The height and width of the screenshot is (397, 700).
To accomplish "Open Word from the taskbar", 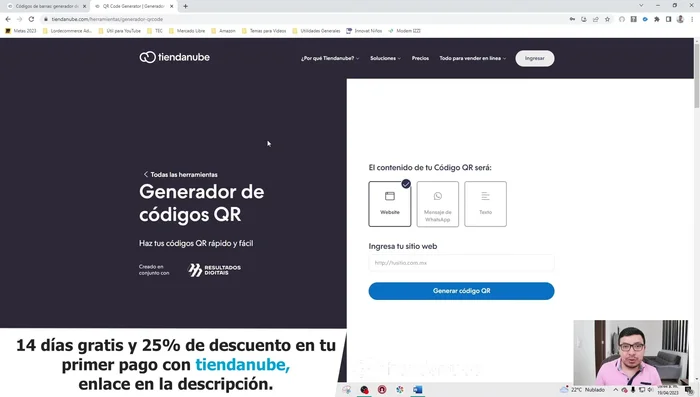I will pyautogui.click(x=417, y=389).
